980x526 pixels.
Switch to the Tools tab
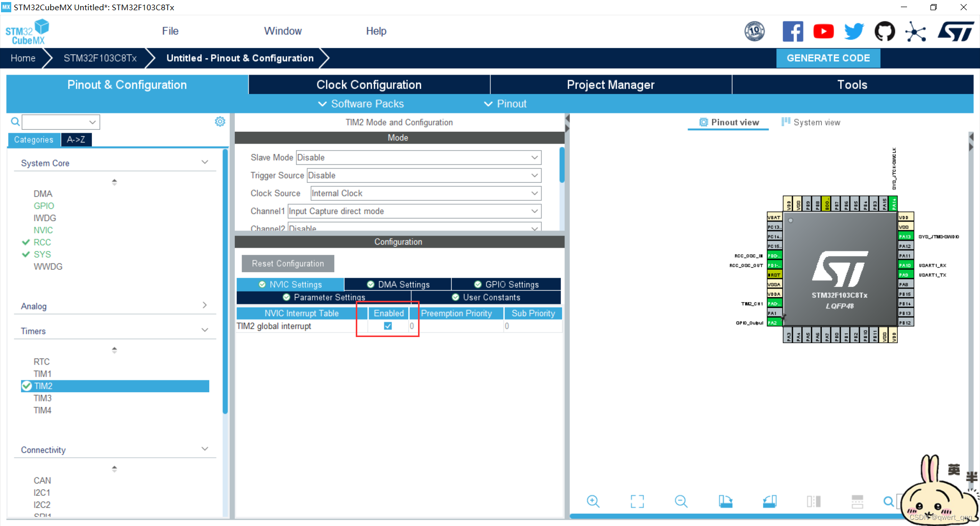(x=852, y=85)
